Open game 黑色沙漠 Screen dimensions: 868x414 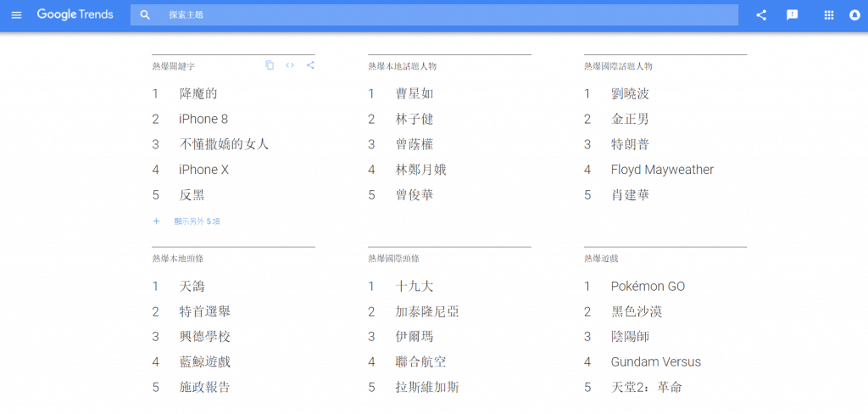point(637,311)
